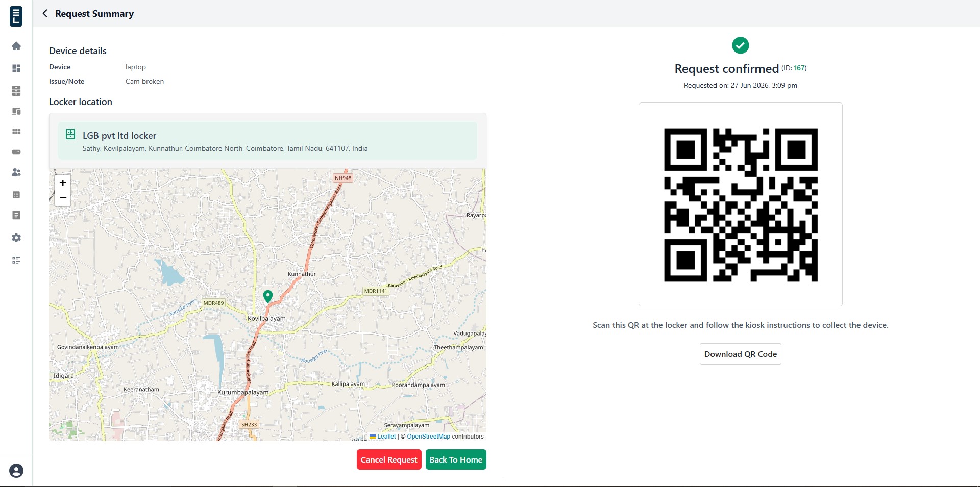Viewport: 980px width, 487px height.
Task: Open the users group icon in sidebar
Action: pyautogui.click(x=16, y=172)
